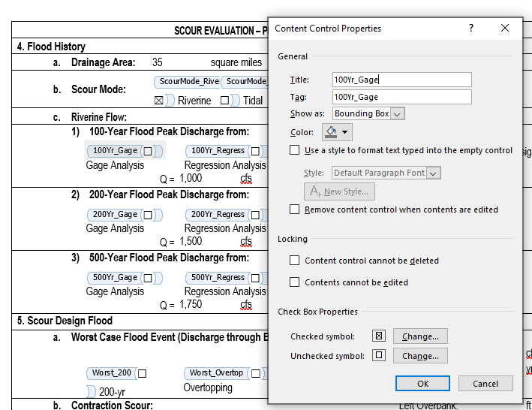
Task: Toggle the 200Yr_Gage checkbox
Action: pos(148,215)
